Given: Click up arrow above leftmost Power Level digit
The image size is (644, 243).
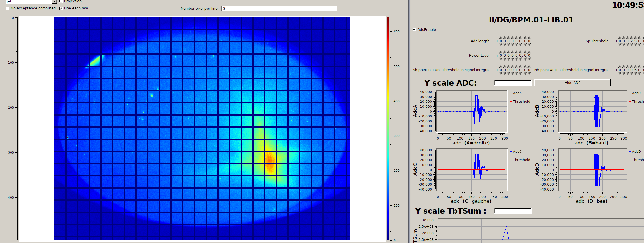Looking at the screenshot, I should (501, 52).
